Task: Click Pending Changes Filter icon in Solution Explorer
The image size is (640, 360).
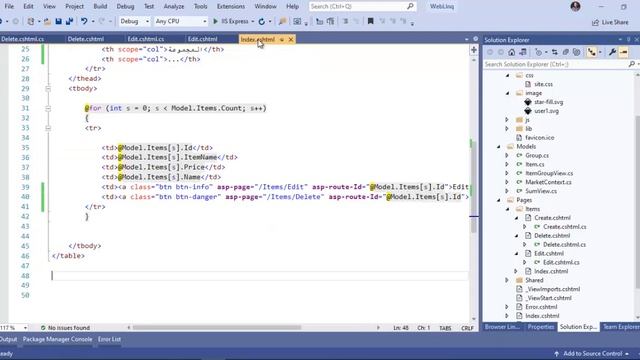Action: [538, 52]
